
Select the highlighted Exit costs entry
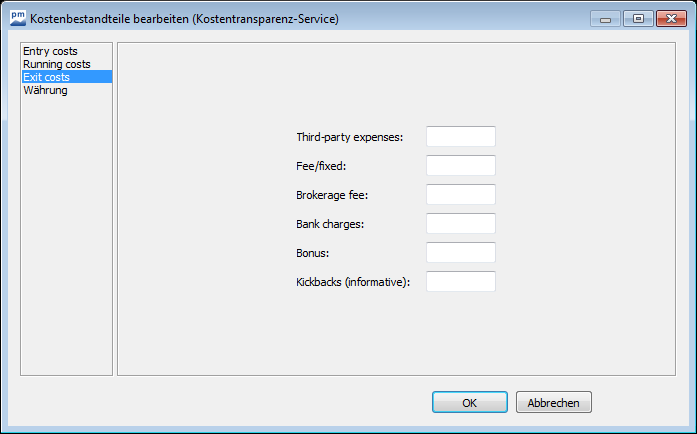47,77
